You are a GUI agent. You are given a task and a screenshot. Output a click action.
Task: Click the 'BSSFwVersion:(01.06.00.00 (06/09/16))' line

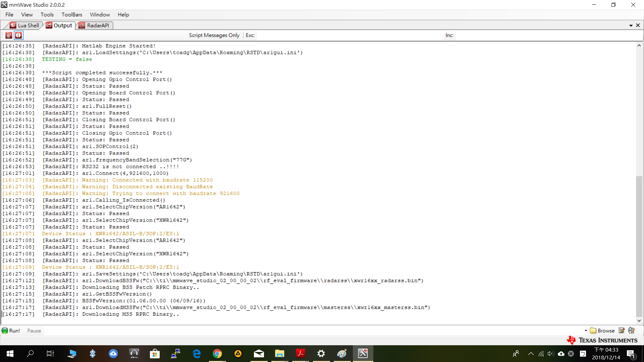click(144, 301)
